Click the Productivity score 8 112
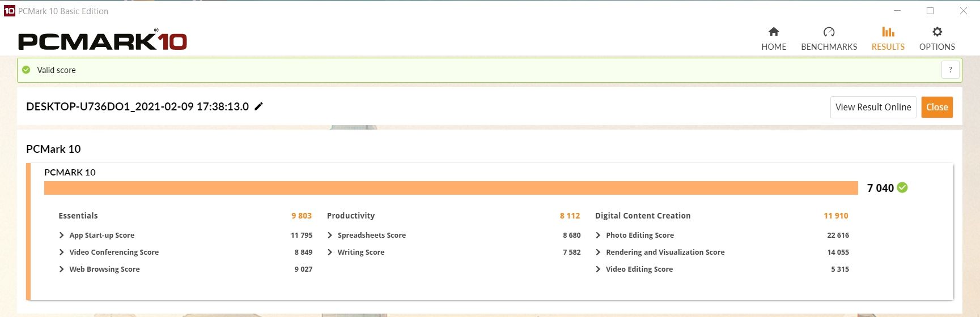Image resolution: width=980 pixels, height=317 pixels. tap(570, 216)
